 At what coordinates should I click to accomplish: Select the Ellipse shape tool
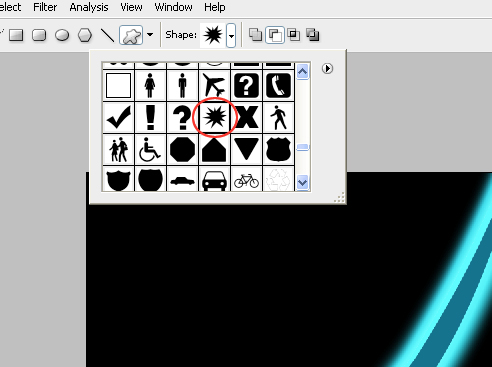62,35
